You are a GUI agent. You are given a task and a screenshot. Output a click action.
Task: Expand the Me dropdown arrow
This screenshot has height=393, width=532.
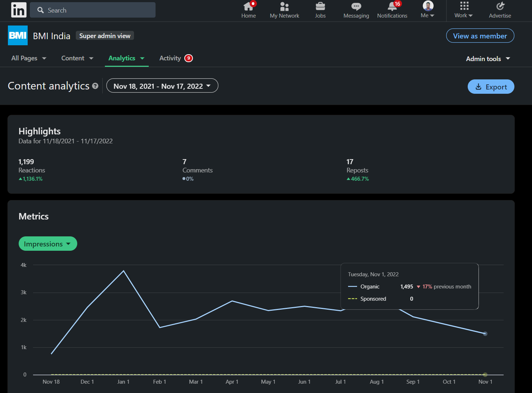point(432,15)
